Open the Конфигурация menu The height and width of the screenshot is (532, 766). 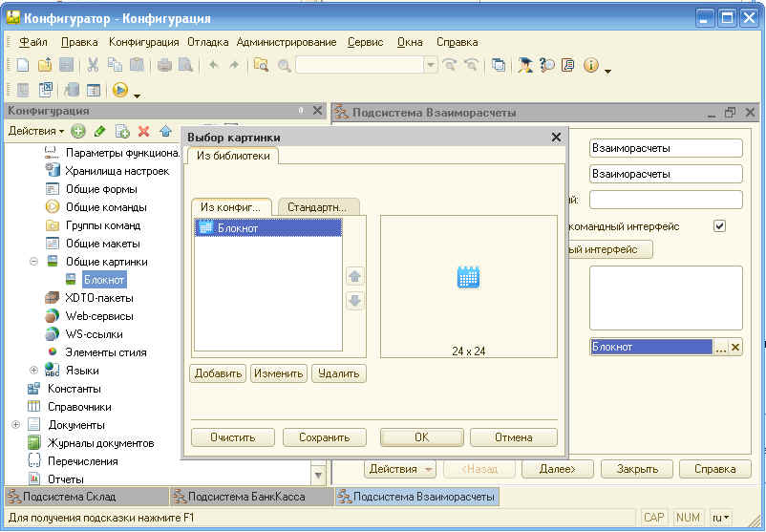click(x=143, y=42)
